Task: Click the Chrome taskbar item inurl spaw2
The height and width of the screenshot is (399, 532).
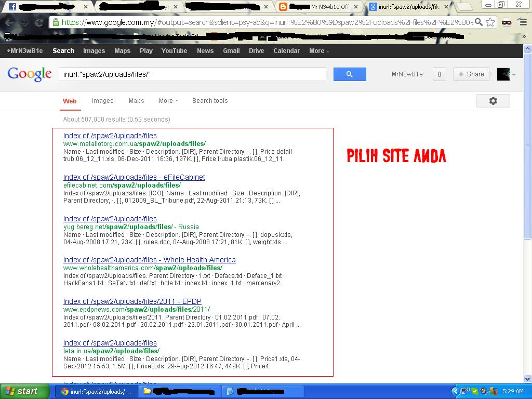Action: 96,392
